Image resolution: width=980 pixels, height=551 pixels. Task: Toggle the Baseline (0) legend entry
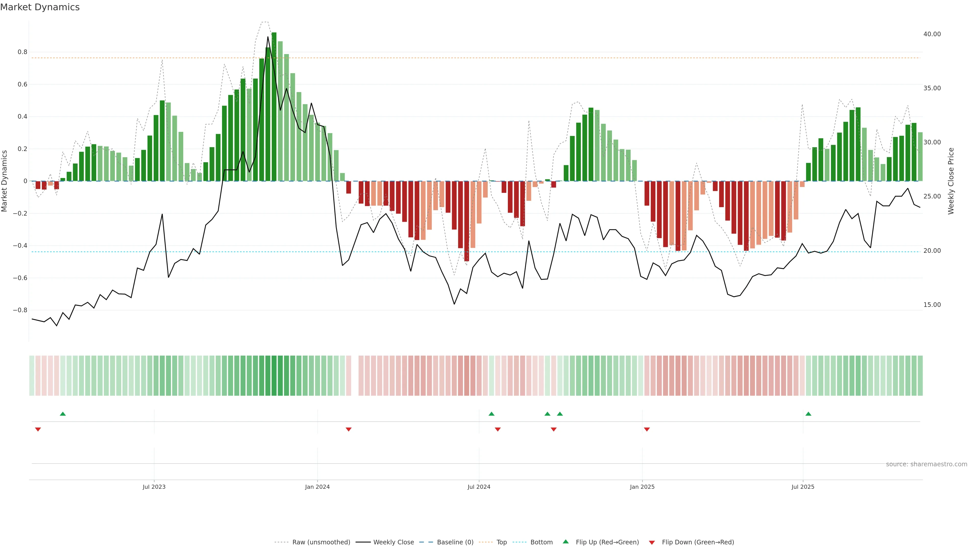tap(455, 542)
